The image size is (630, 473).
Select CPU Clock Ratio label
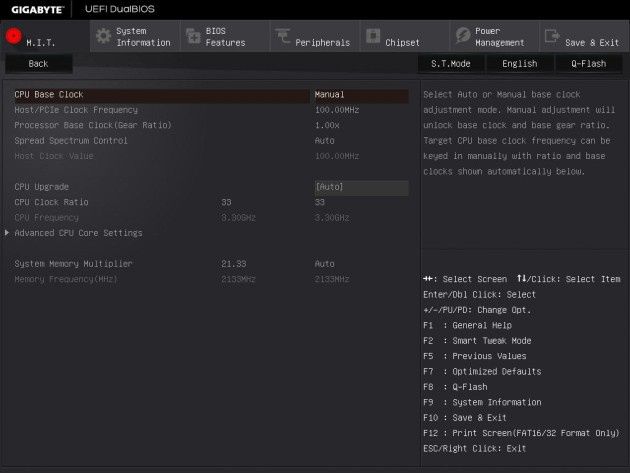(x=51, y=202)
